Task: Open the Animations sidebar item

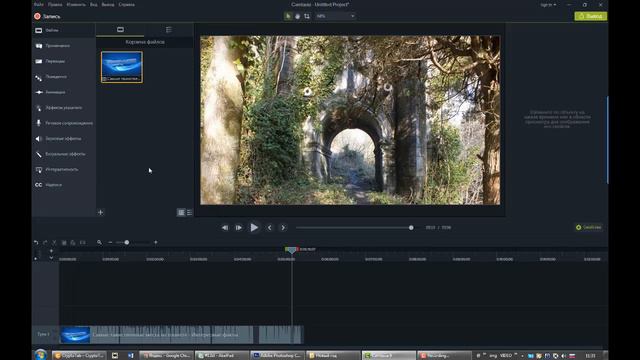Action: point(64,92)
